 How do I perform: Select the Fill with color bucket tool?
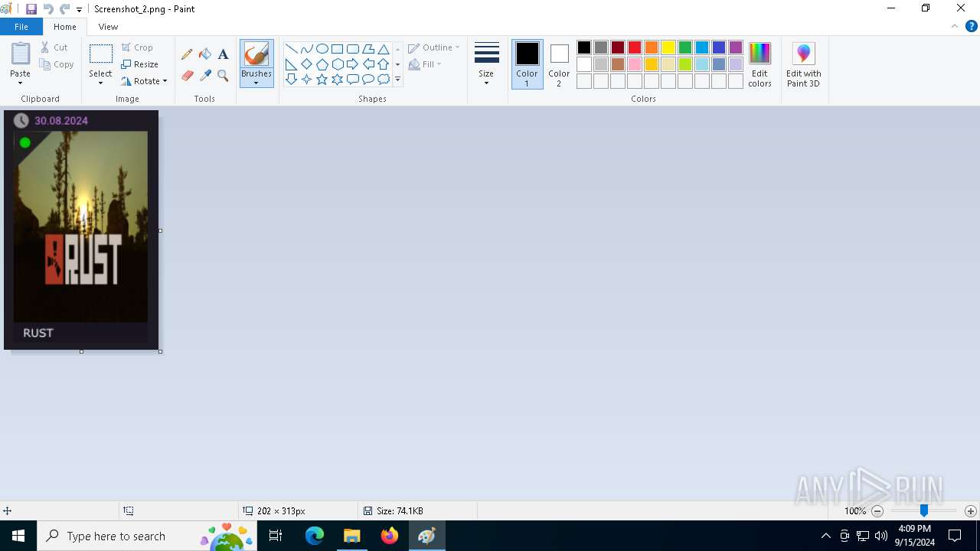pyautogui.click(x=205, y=54)
